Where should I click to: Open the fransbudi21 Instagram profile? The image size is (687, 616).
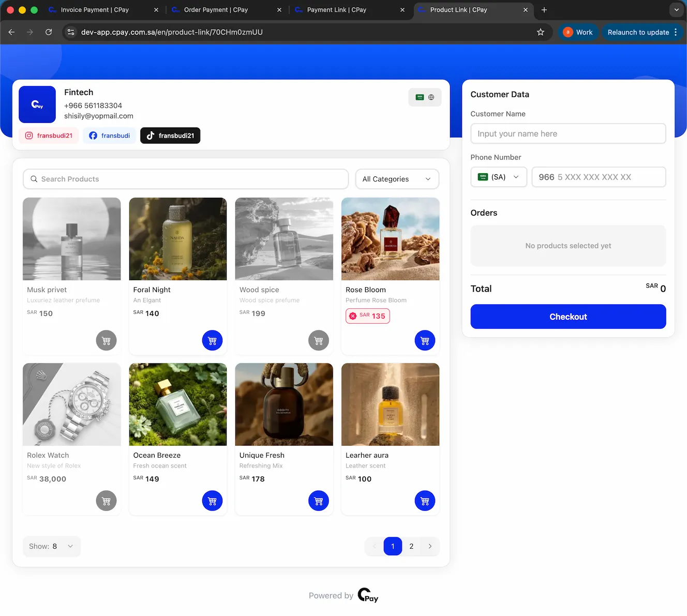pyautogui.click(x=49, y=135)
